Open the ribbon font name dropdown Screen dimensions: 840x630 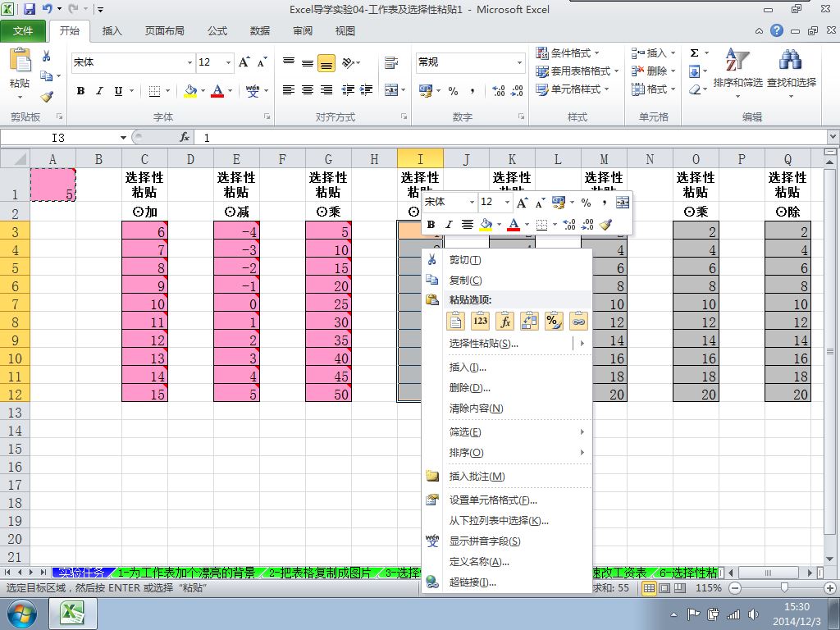[189, 62]
